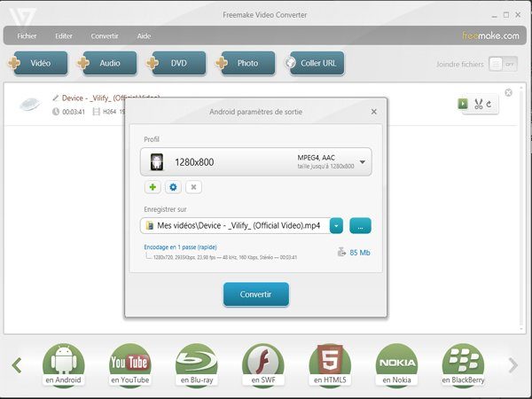Click the file size icon beside 85 Mb
This screenshot has width=532, height=399.
pos(341,252)
